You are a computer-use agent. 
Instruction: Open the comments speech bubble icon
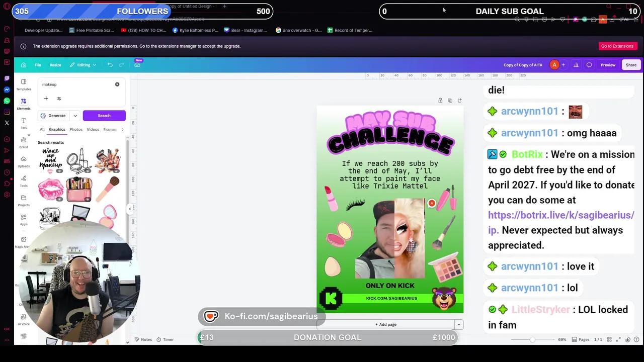click(x=589, y=65)
